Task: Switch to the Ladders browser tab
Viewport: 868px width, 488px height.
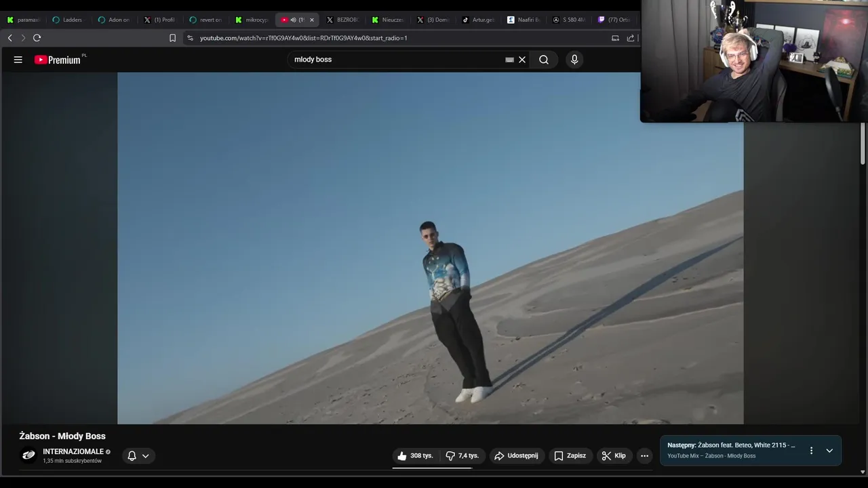Action: pyautogui.click(x=68, y=20)
